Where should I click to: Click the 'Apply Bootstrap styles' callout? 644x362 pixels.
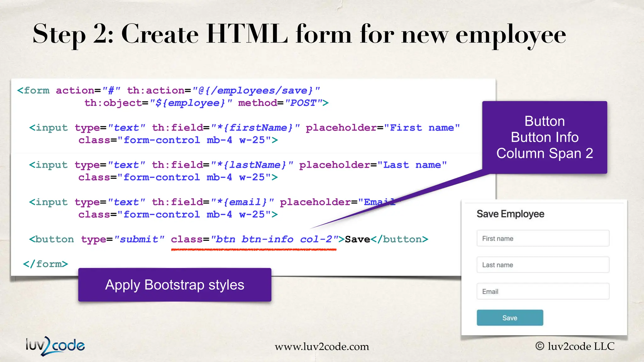[175, 285]
